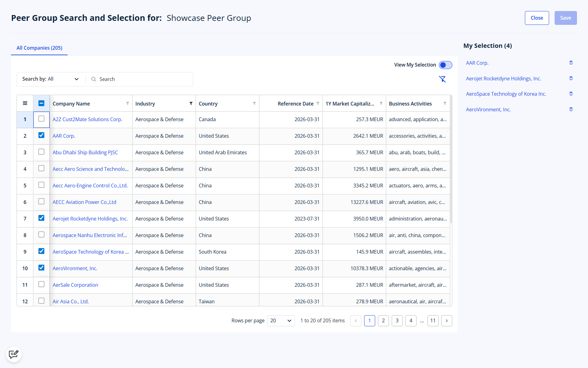
Task: Open A2Z Cust2Mate Solutions Corp. link
Action: coord(87,119)
